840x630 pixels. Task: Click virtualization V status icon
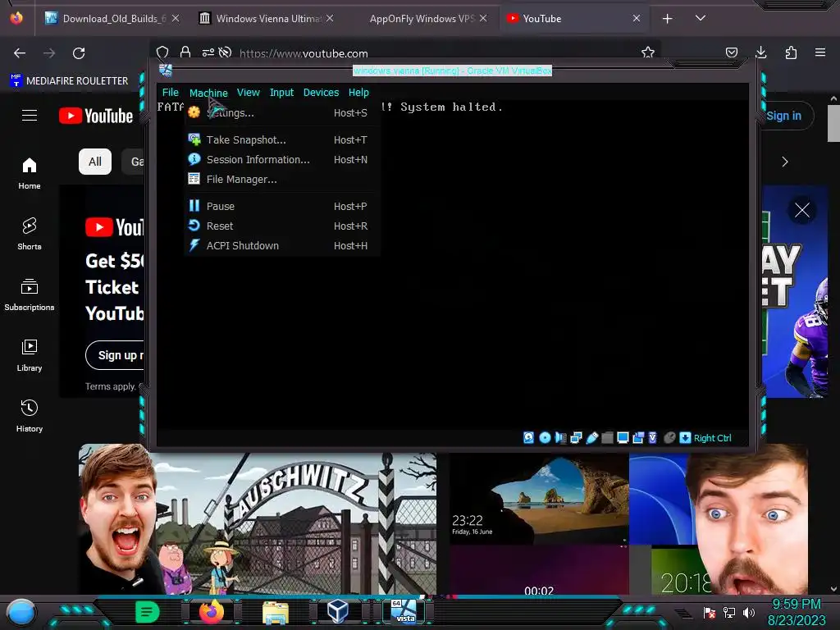(652, 438)
